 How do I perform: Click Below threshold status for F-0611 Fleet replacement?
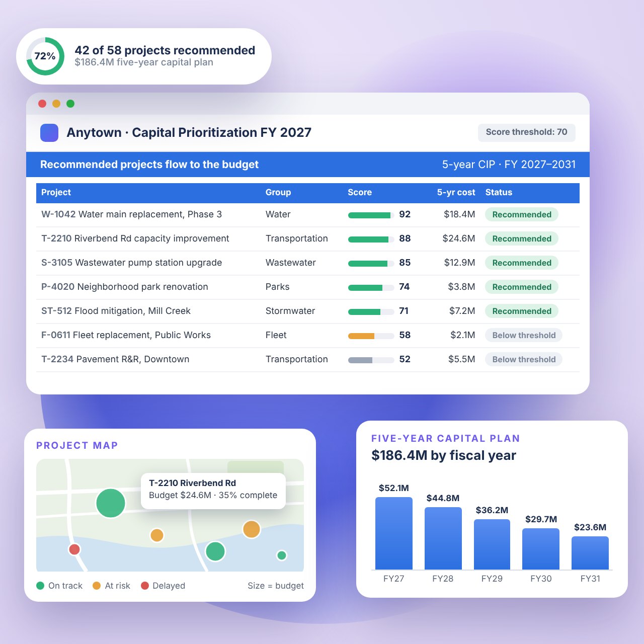click(524, 336)
